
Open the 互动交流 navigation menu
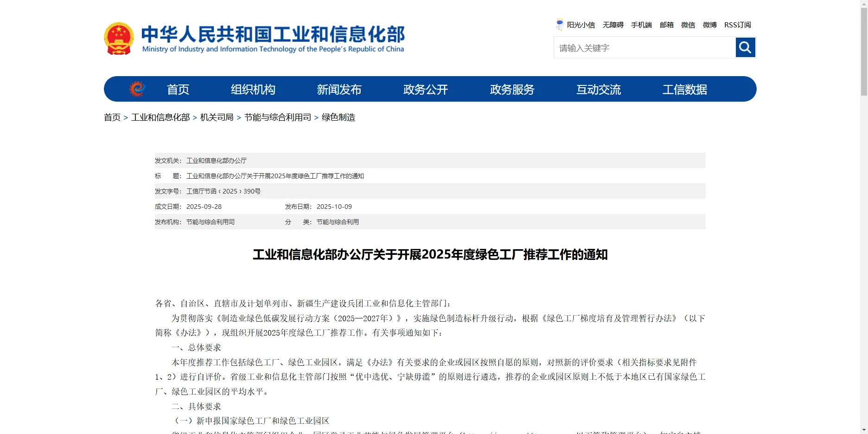(x=599, y=89)
